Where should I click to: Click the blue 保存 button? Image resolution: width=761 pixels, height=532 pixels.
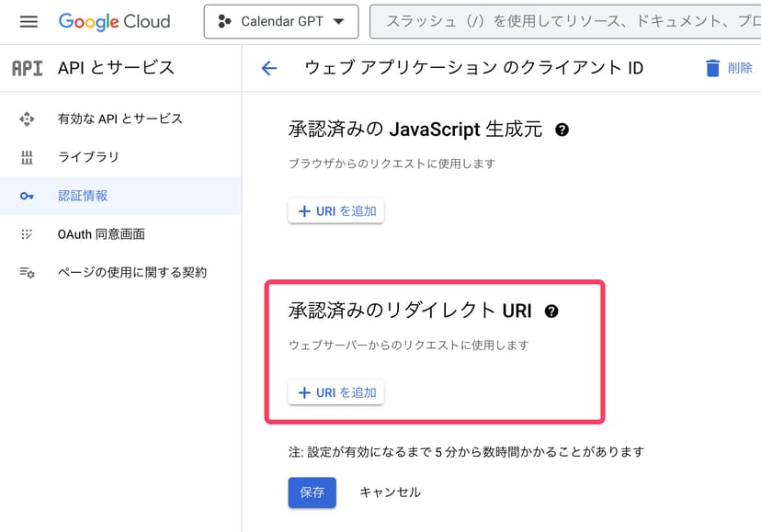pos(312,492)
